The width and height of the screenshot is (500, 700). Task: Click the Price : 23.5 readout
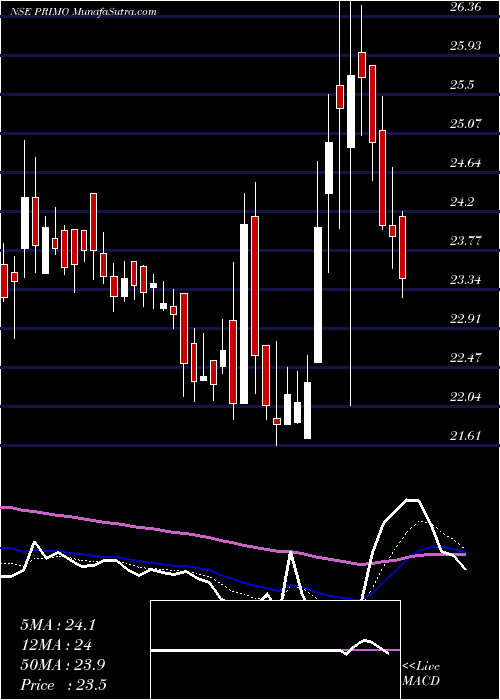point(63,685)
